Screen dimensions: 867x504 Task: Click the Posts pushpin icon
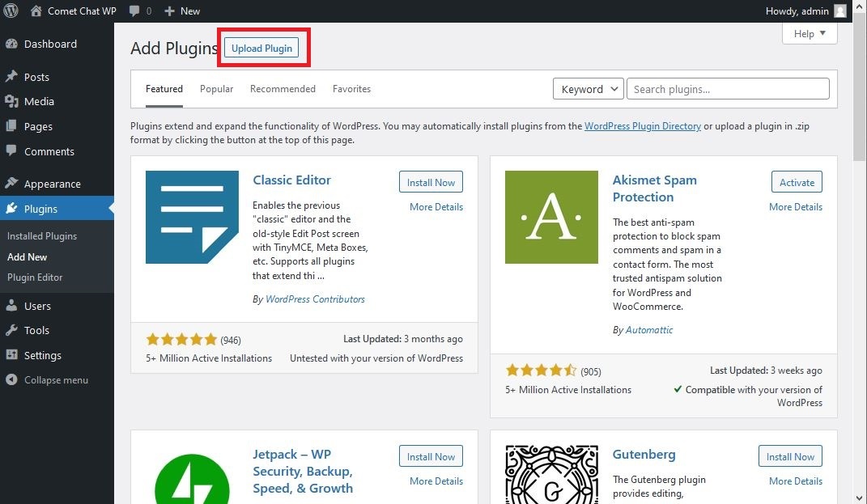(11, 76)
